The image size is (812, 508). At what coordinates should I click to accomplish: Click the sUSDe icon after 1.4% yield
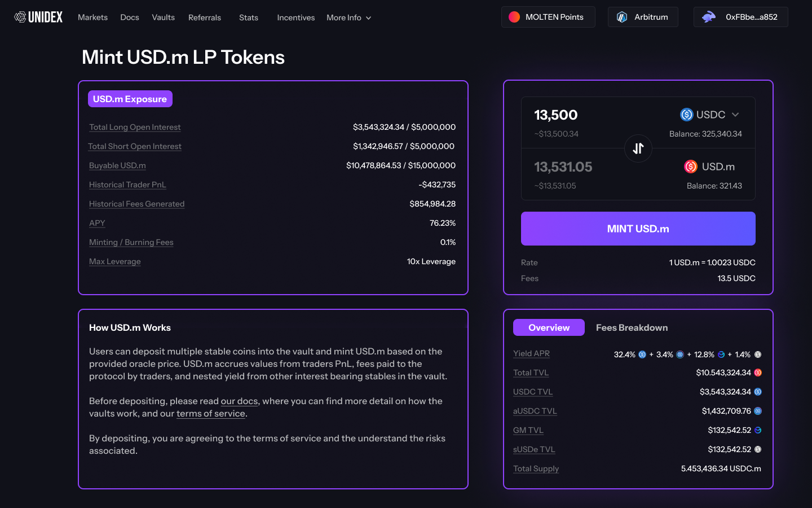(758, 354)
